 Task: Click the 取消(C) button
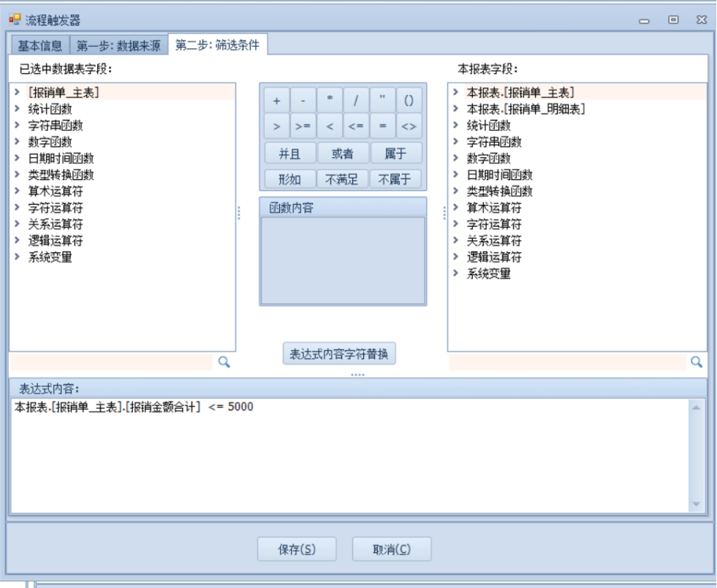click(x=392, y=549)
